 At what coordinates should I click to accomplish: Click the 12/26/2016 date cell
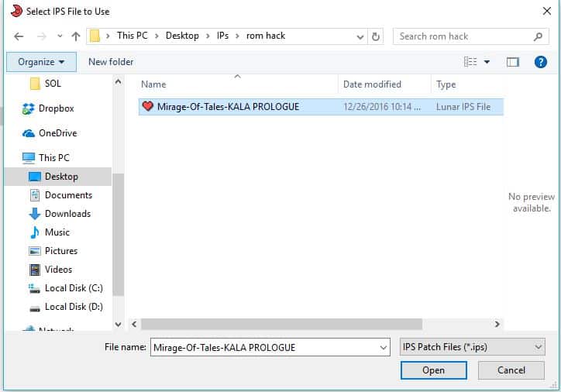pyautogui.click(x=382, y=107)
